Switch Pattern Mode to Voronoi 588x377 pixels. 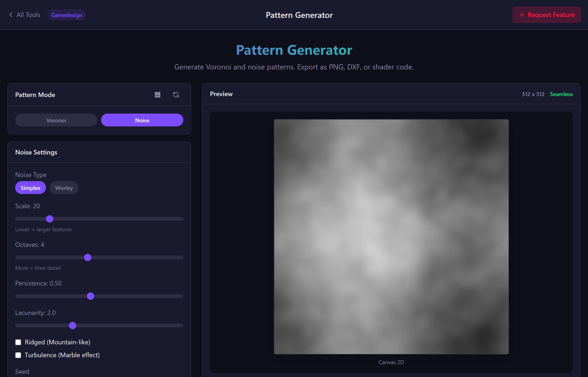click(x=56, y=120)
